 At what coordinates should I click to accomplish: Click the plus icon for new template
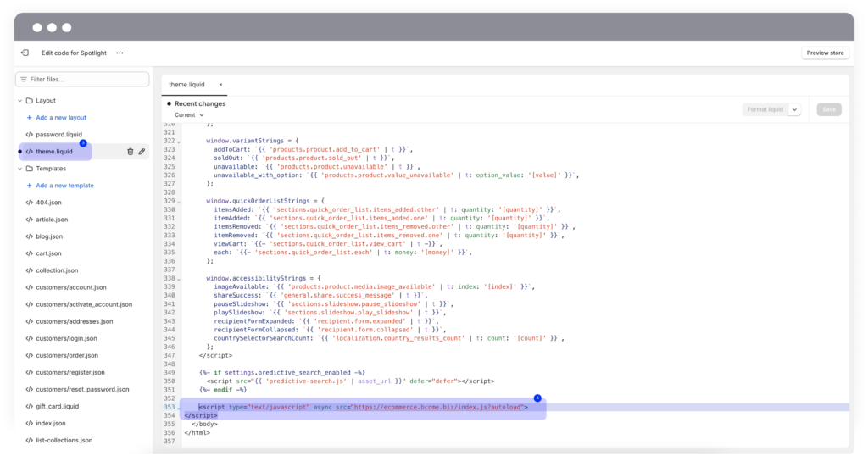pos(30,186)
